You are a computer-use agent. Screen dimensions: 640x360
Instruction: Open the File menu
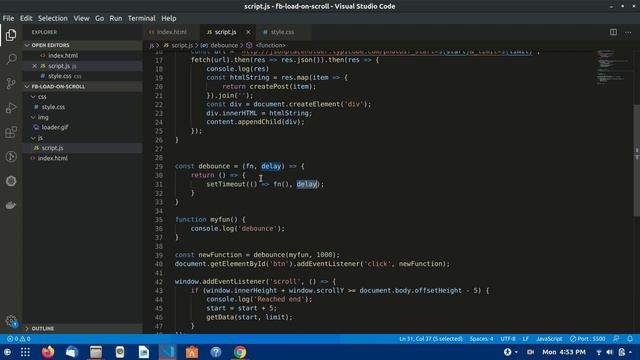click(8, 18)
